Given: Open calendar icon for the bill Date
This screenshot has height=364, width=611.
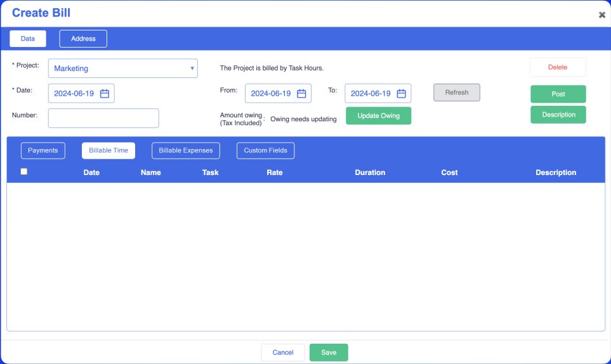Looking at the screenshot, I should tap(105, 94).
